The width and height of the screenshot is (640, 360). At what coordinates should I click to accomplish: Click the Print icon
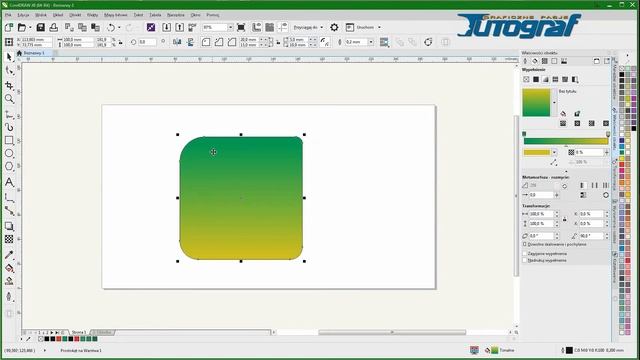(53, 27)
